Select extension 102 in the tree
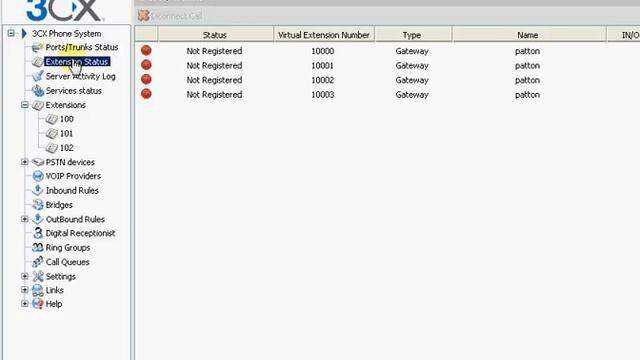 pyautogui.click(x=67, y=148)
